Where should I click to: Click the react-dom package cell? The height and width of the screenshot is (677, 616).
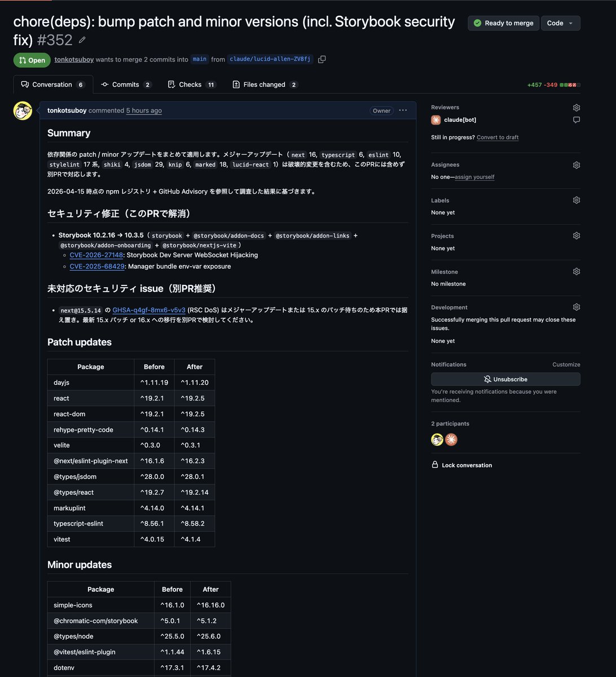click(x=91, y=414)
